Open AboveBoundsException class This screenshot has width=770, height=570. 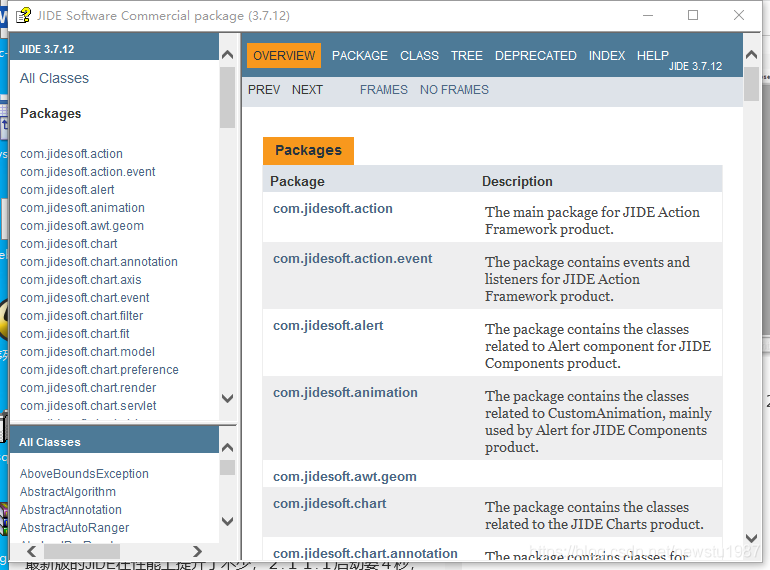[x=84, y=474]
